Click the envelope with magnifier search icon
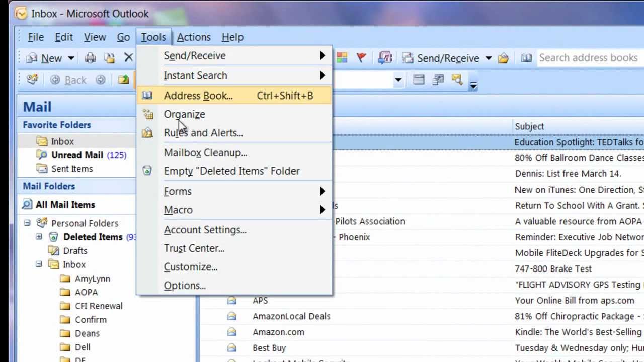The height and width of the screenshot is (362, 644). click(457, 80)
